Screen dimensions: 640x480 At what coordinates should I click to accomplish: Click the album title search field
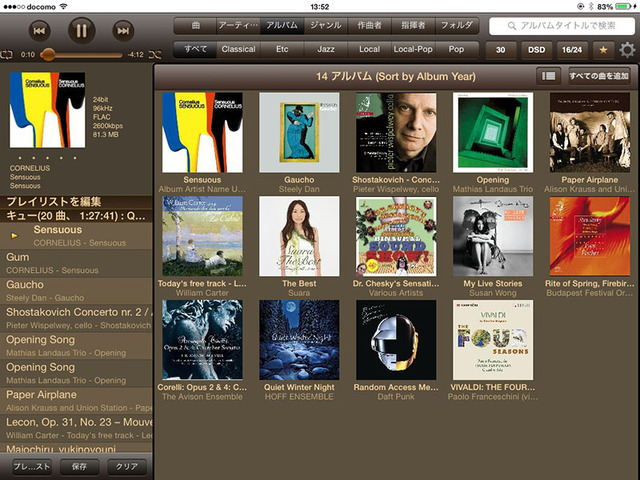point(560,26)
